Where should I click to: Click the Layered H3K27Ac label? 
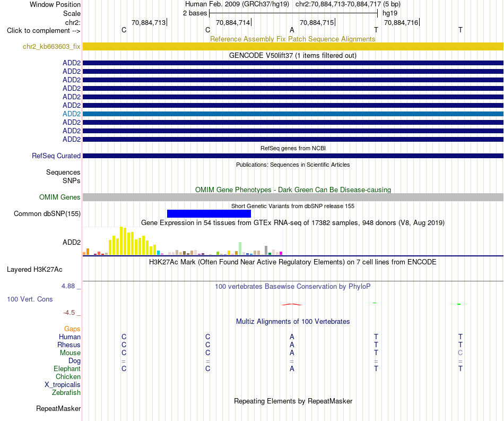coord(34,270)
